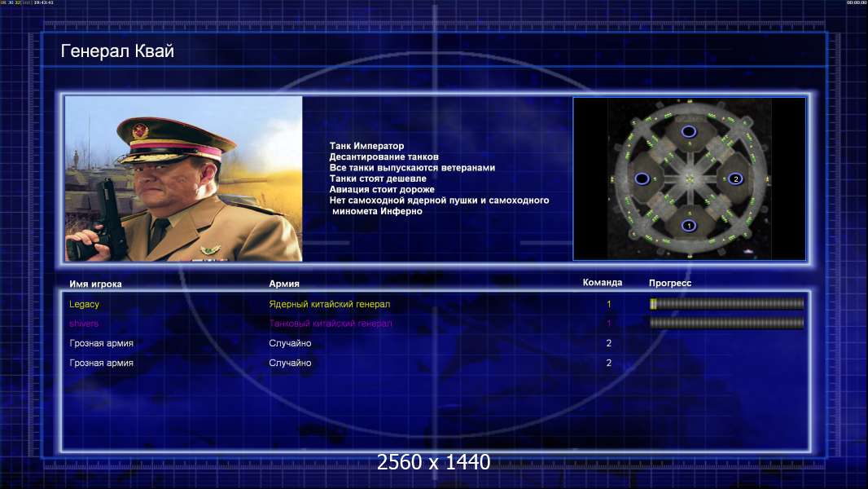868x489 pixels.
Task: Click Все танки выпускаются ветеранами line
Action: 412,167
